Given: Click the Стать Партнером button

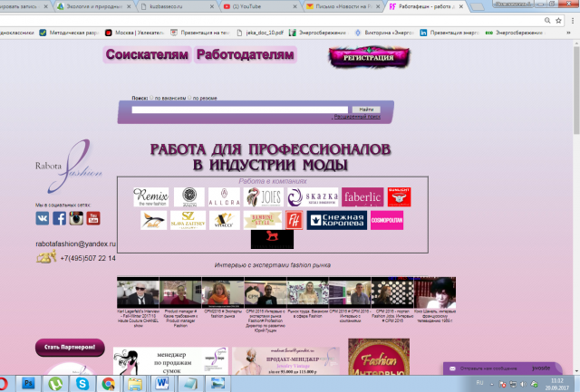Looking at the screenshot, I should coord(70,348).
